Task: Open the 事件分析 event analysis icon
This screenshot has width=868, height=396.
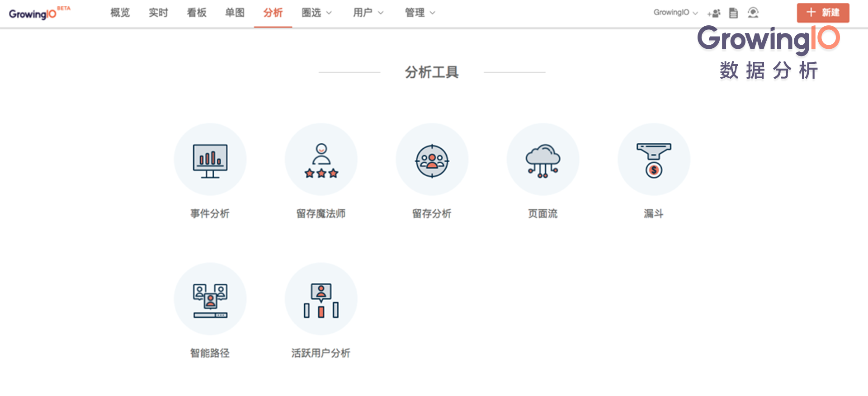Action: [x=210, y=160]
